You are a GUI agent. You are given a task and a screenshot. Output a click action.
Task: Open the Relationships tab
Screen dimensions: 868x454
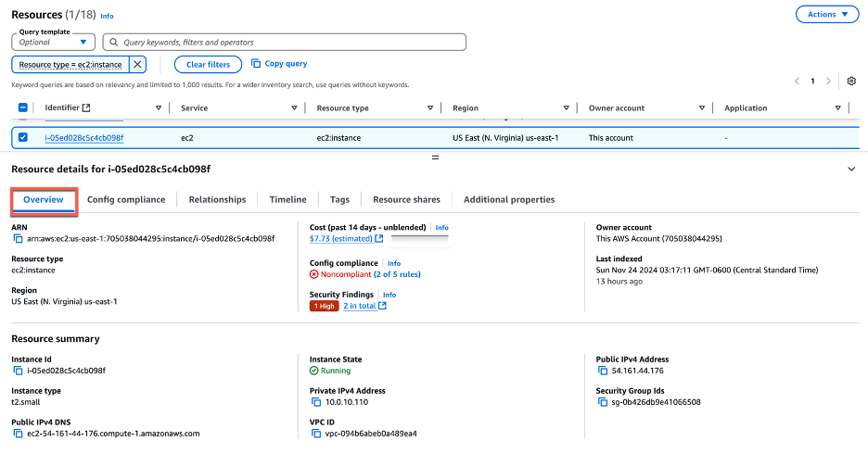click(217, 199)
